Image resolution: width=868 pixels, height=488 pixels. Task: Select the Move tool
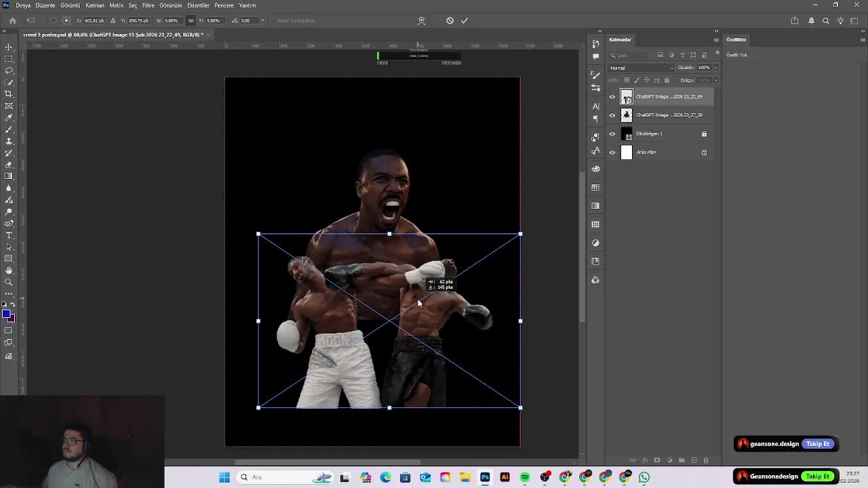[x=9, y=47]
